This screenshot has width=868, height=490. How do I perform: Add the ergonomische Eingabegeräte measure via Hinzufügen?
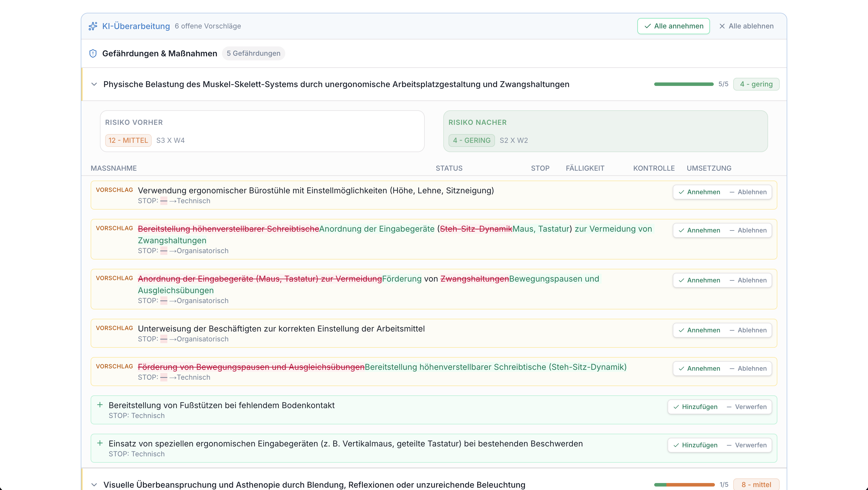(x=695, y=445)
